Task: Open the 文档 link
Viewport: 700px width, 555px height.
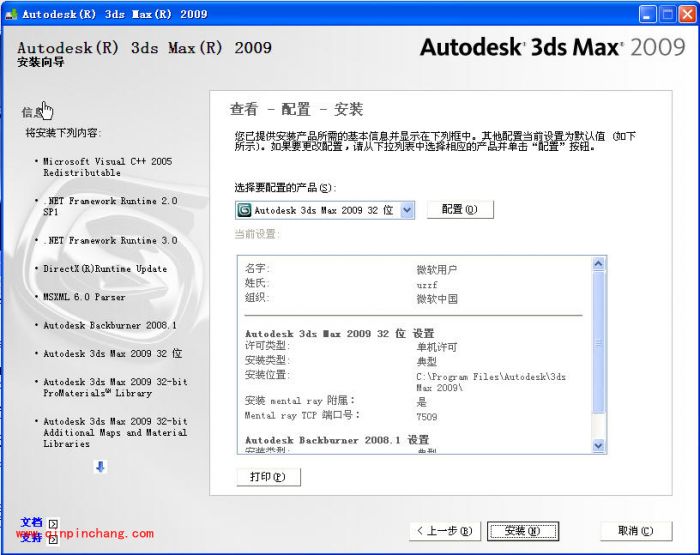Action: [32, 522]
